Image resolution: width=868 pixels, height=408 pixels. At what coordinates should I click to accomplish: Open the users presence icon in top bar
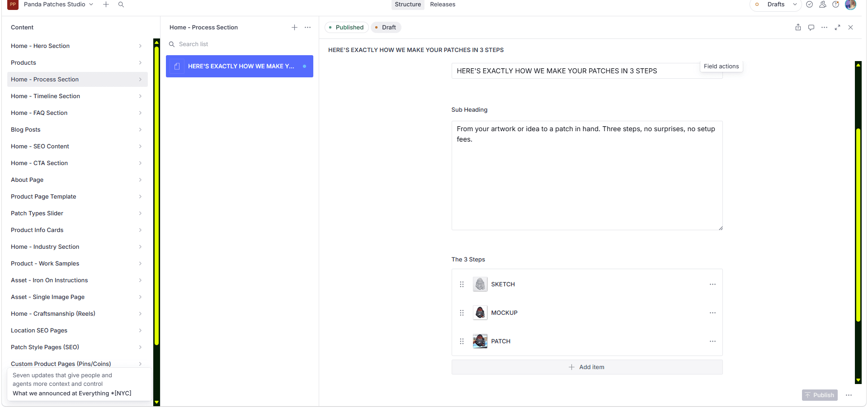pyautogui.click(x=823, y=5)
